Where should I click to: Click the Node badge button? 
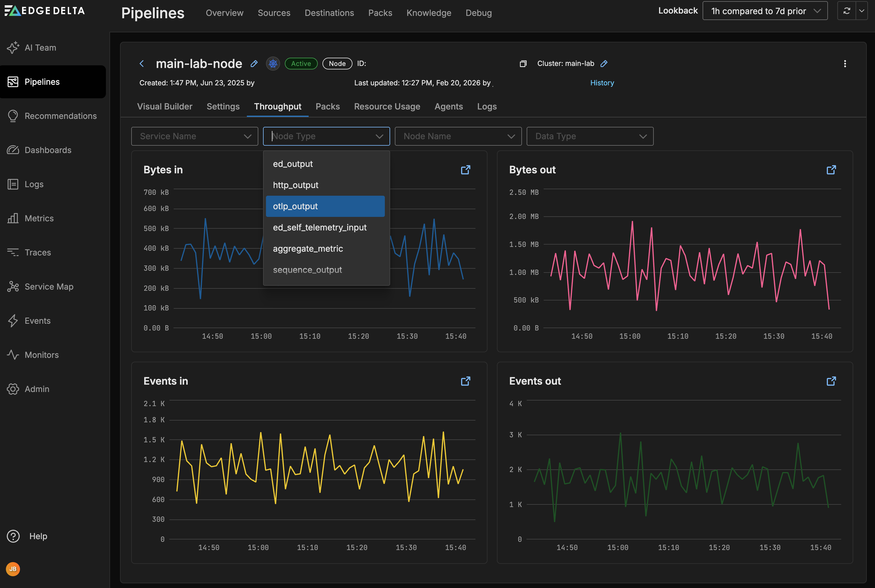pos(337,64)
